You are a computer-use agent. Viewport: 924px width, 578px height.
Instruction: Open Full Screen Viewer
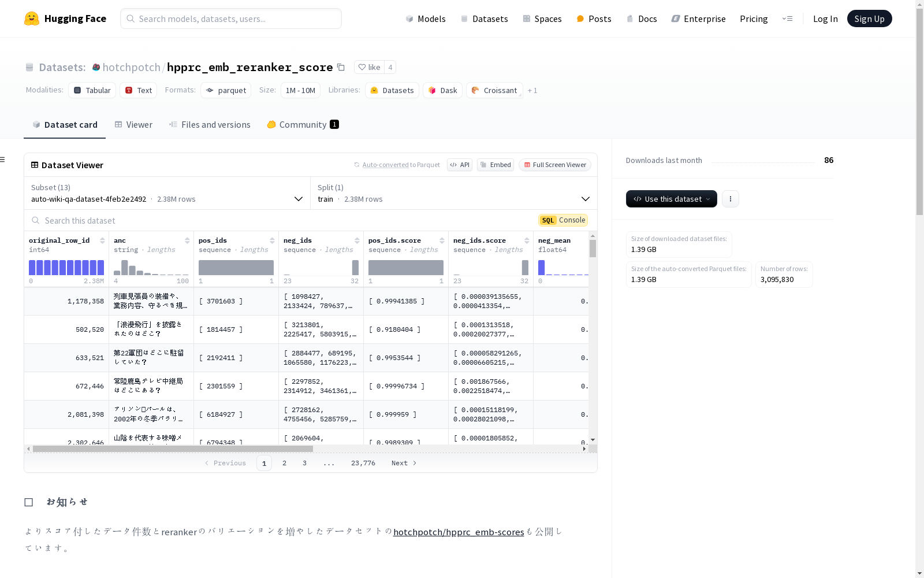tap(555, 165)
